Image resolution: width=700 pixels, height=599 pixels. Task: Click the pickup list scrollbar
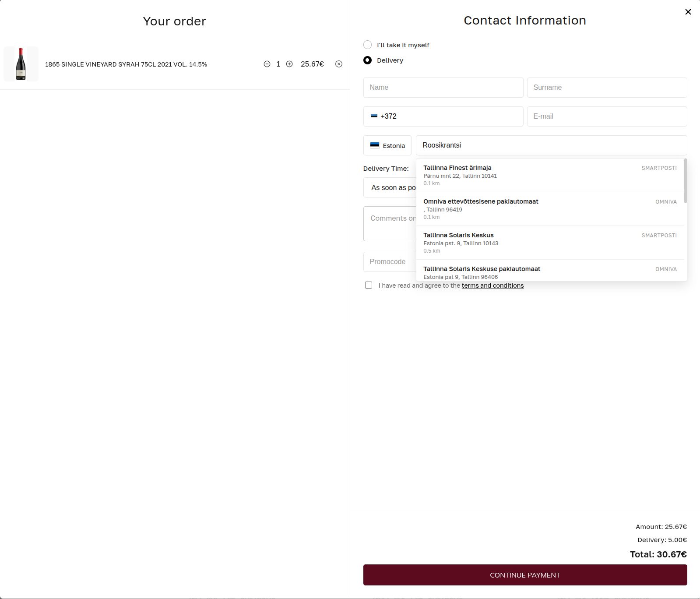click(x=686, y=181)
